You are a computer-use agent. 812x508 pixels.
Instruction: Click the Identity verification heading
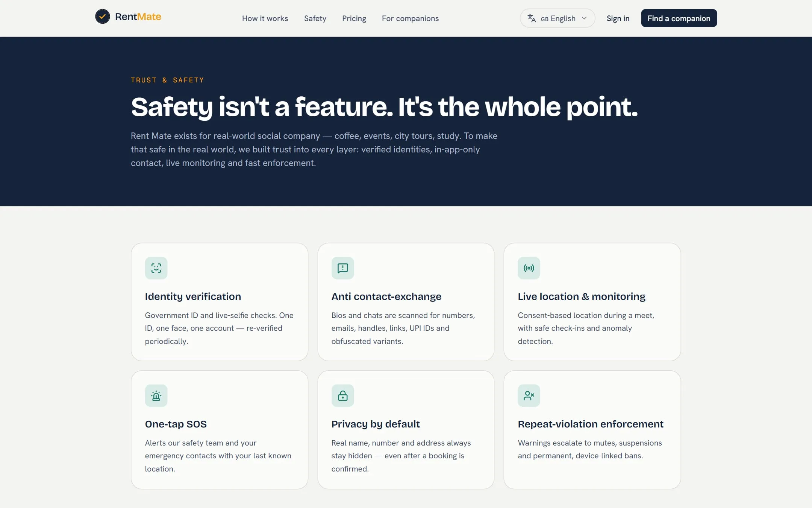click(x=193, y=297)
